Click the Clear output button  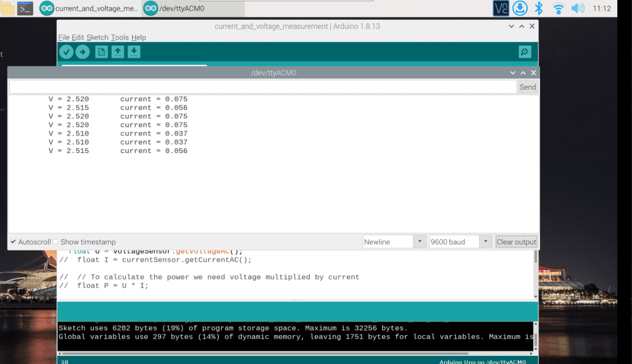pos(517,242)
